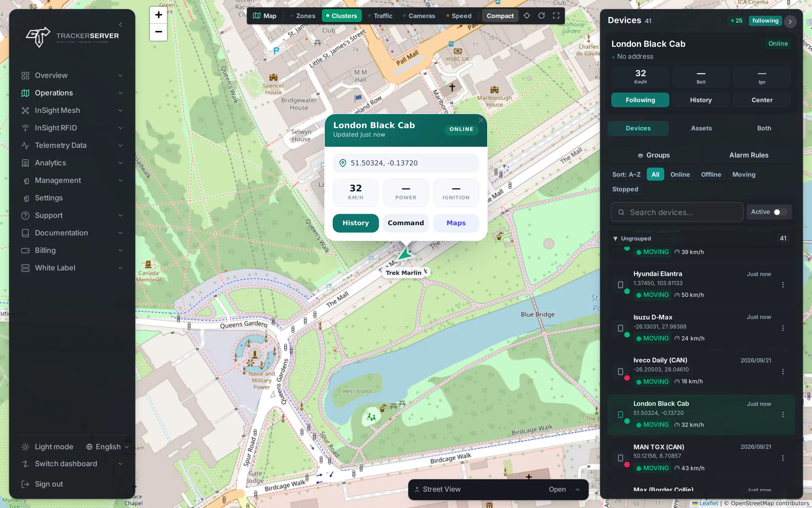
Task: Filter device list by Stopped
Action: [625, 189]
